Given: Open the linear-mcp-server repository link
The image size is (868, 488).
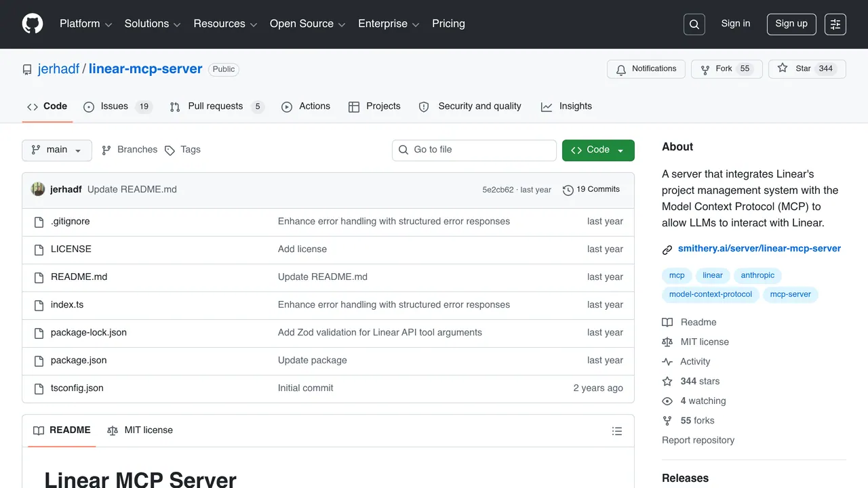Looking at the screenshot, I should click(x=146, y=69).
